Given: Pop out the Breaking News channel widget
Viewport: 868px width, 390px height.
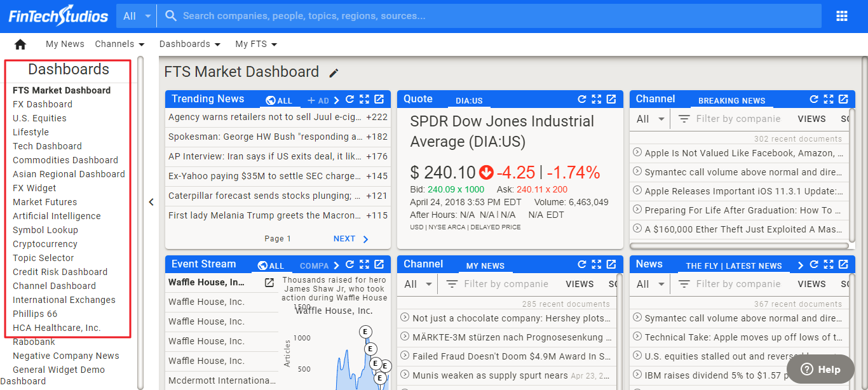Looking at the screenshot, I should [x=843, y=100].
